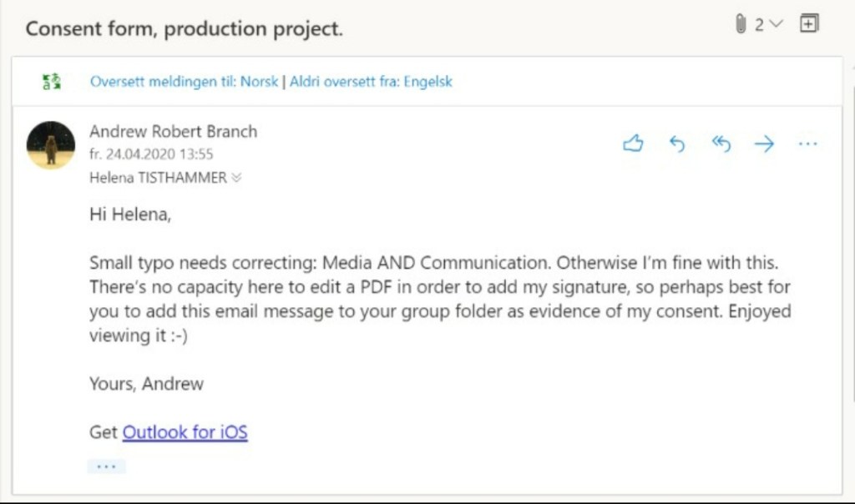Expand the attachments list chevron beside 2
This screenshot has height=504, width=855.
[776, 24]
